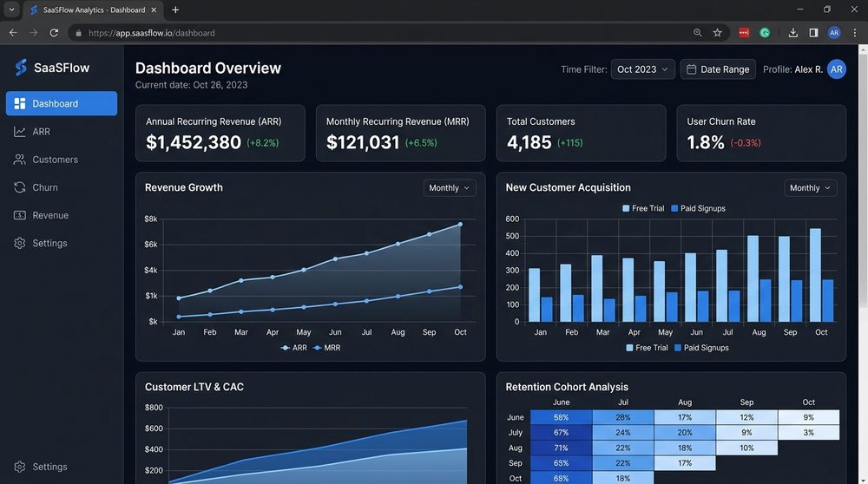Click the 58% June retention cohort cell
Image resolution: width=868 pixels, height=484 pixels.
click(562, 417)
